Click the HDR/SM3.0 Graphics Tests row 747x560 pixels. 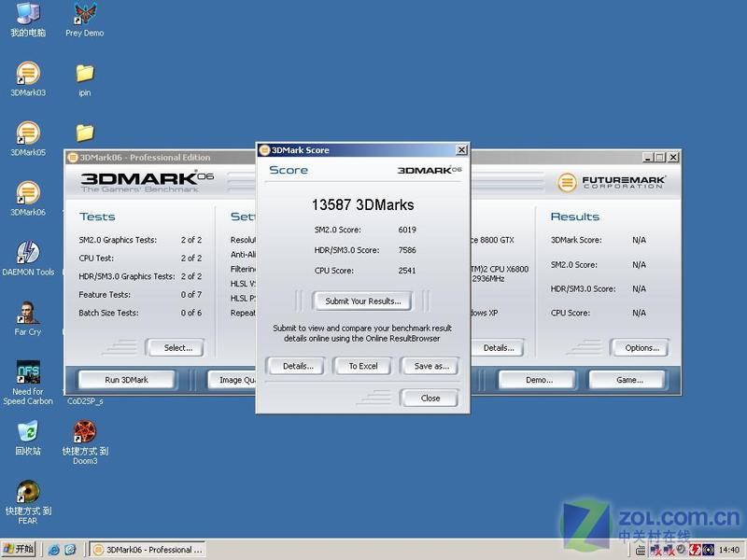(x=141, y=276)
